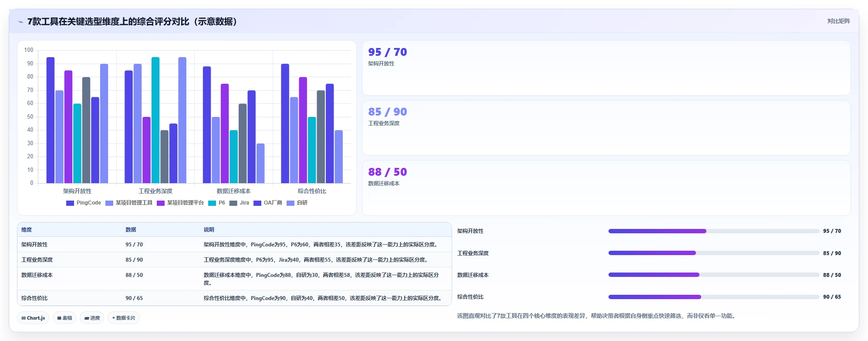868x341 pixels.
Task: Toggle the PingCode legend entry
Action: pyautogui.click(x=84, y=203)
